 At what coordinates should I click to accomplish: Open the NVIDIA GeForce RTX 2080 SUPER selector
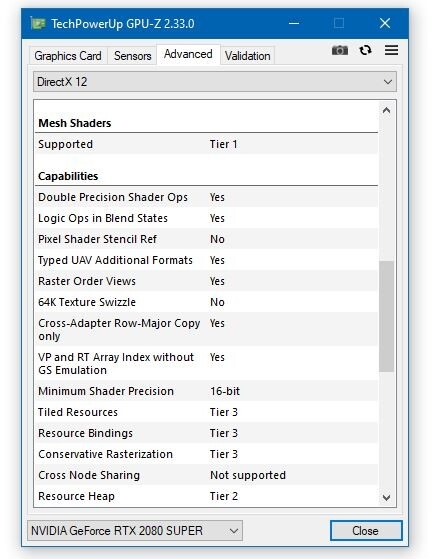click(x=135, y=530)
